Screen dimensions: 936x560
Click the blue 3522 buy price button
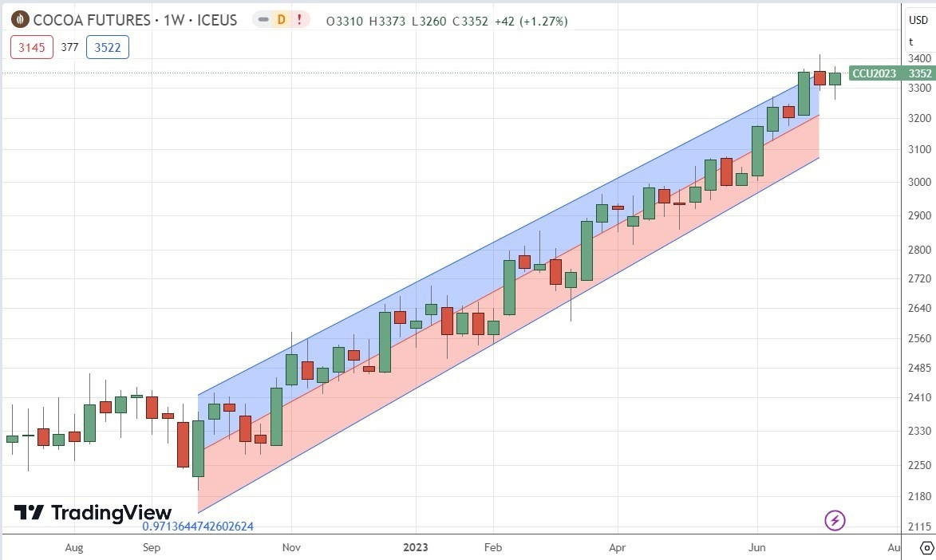tap(107, 47)
